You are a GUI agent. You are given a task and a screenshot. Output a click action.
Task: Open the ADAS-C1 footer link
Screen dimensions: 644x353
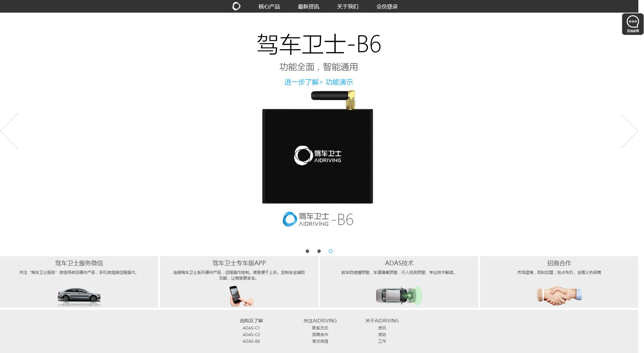[x=251, y=328]
